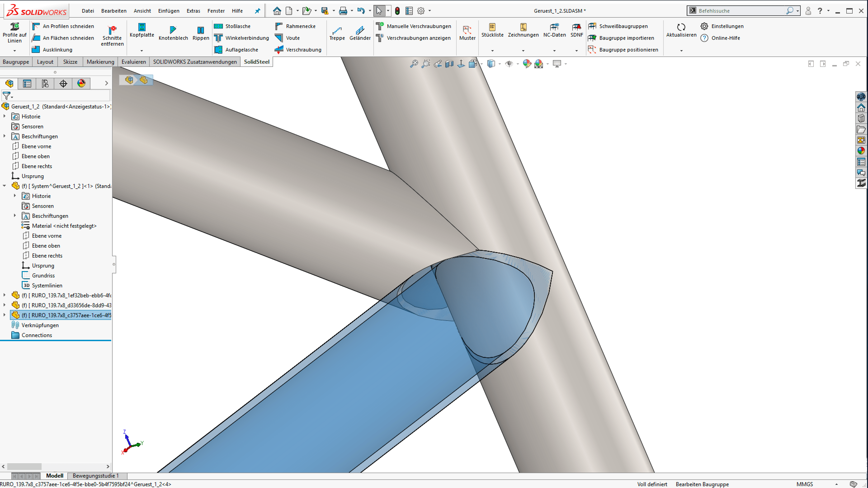
Task: Expand more manager tabs with chevron
Action: point(106,83)
